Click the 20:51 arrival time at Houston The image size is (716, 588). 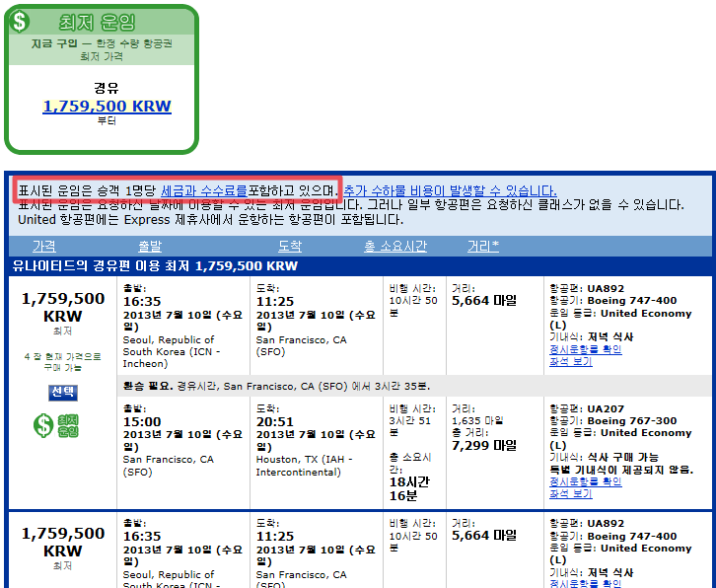point(275,421)
